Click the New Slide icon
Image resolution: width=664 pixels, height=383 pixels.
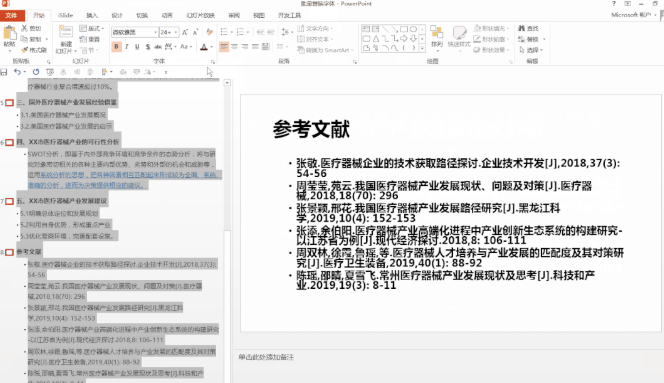click(65, 32)
